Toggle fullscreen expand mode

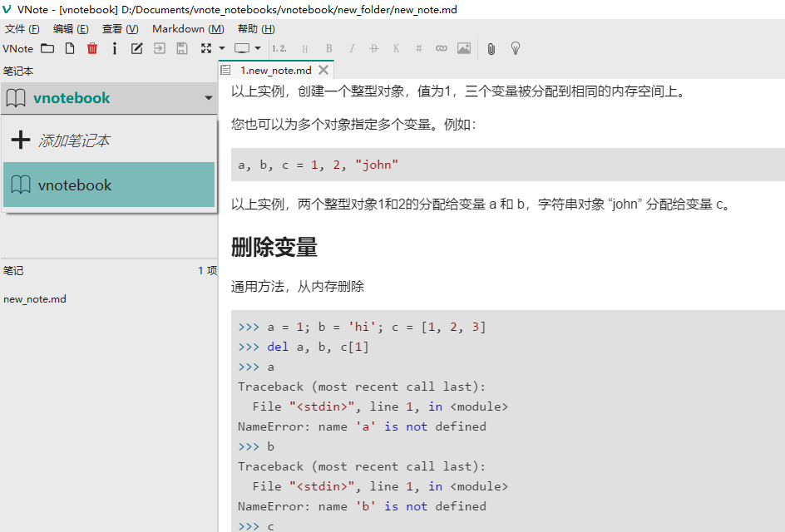coord(206,48)
